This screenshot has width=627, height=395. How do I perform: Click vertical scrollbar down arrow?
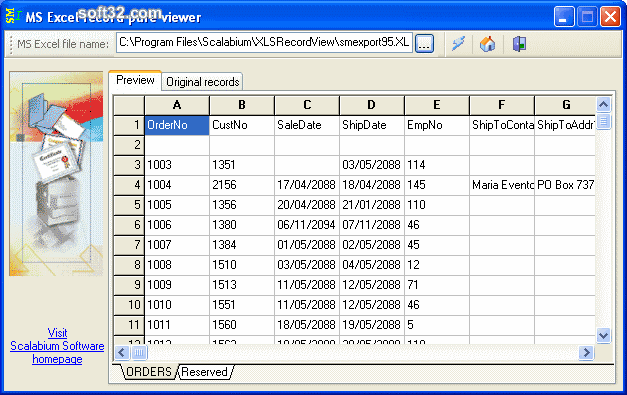point(603,335)
